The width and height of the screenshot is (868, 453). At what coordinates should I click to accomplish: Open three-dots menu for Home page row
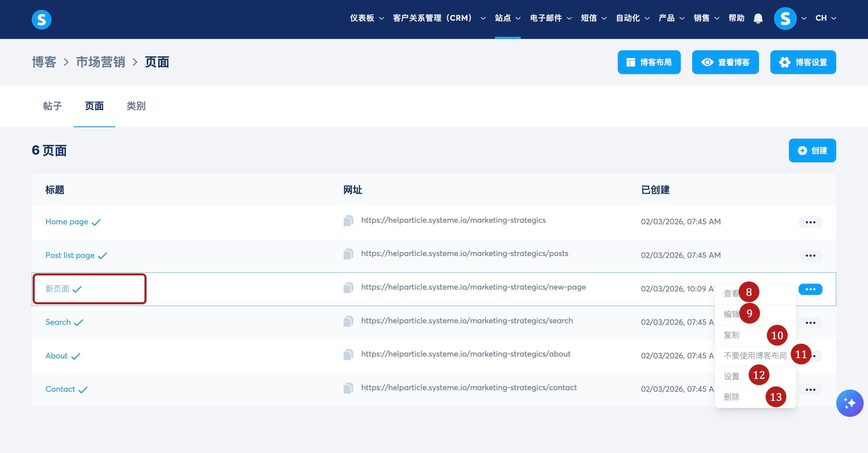pyautogui.click(x=810, y=222)
